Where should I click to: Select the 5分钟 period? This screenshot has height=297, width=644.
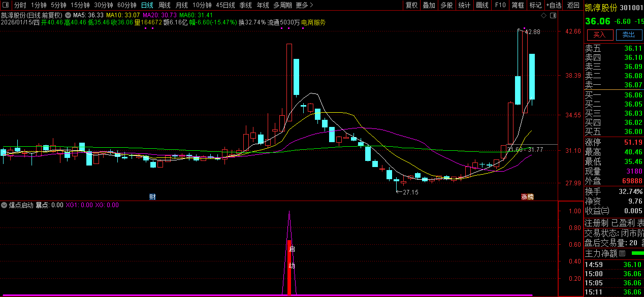coord(58,5)
